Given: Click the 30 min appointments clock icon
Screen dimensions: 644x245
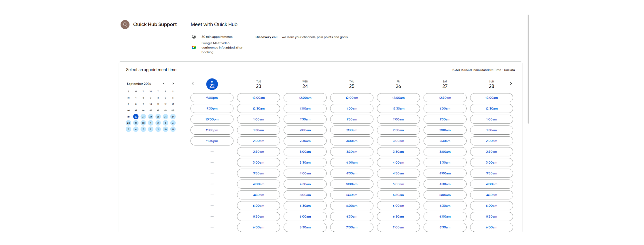Looking at the screenshot, I should (x=194, y=37).
